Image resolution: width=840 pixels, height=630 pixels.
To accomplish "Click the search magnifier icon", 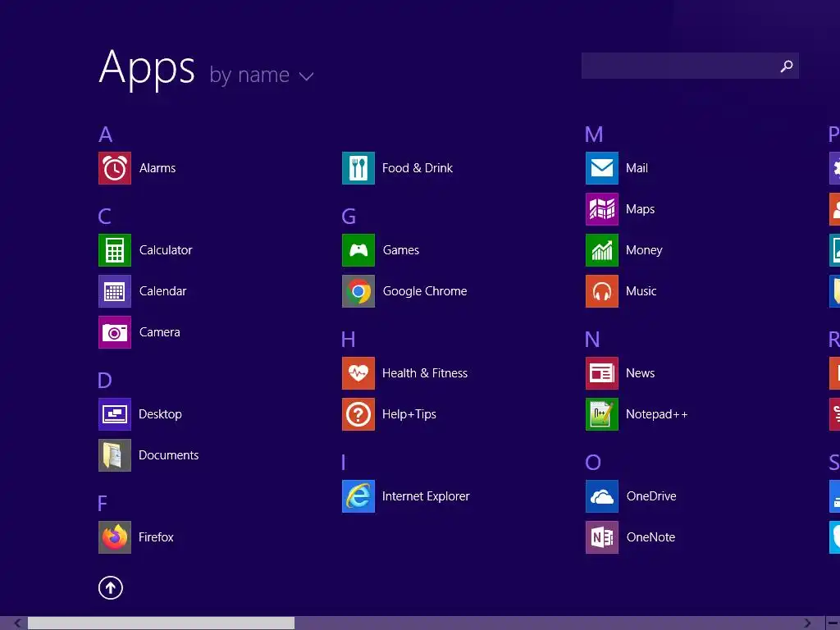I will click(x=787, y=66).
